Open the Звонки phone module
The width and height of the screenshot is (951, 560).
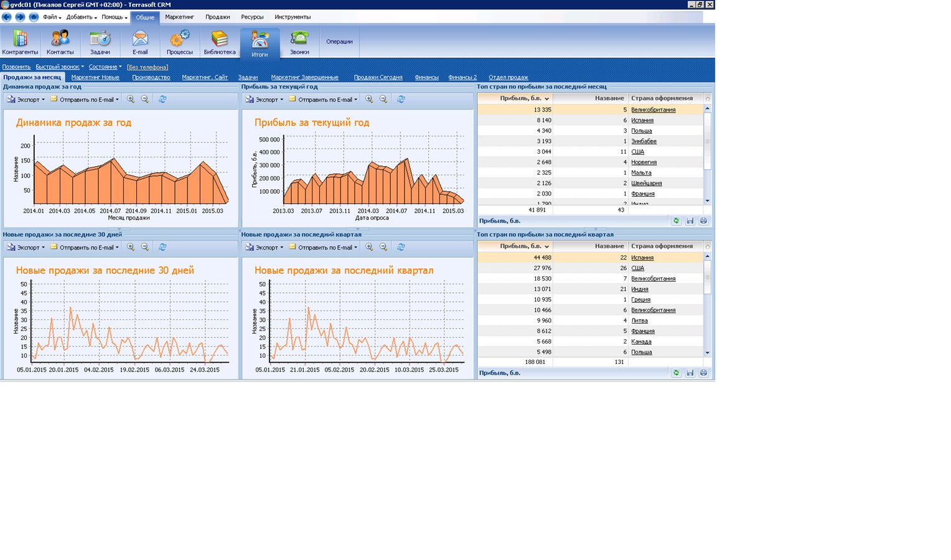299,42
